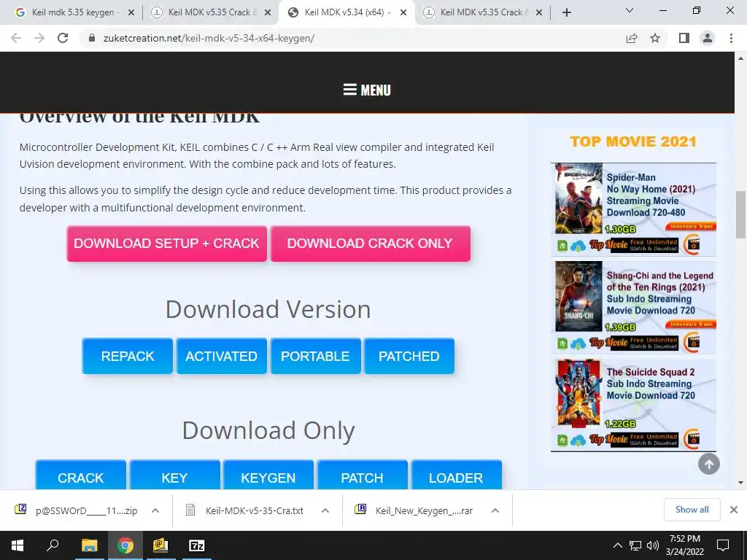Click Show all downloads button

[692, 510]
